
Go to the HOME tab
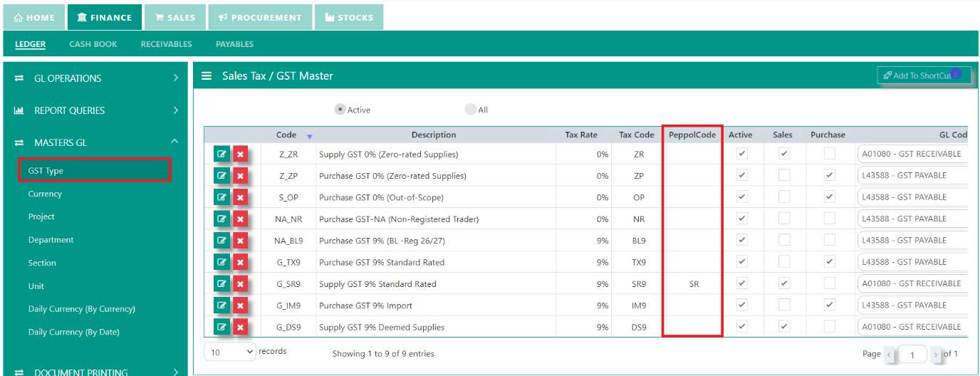[34, 18]
